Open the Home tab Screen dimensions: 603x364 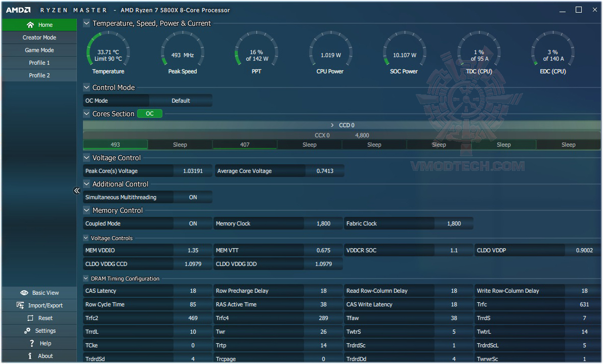click(x=39, y=25)
